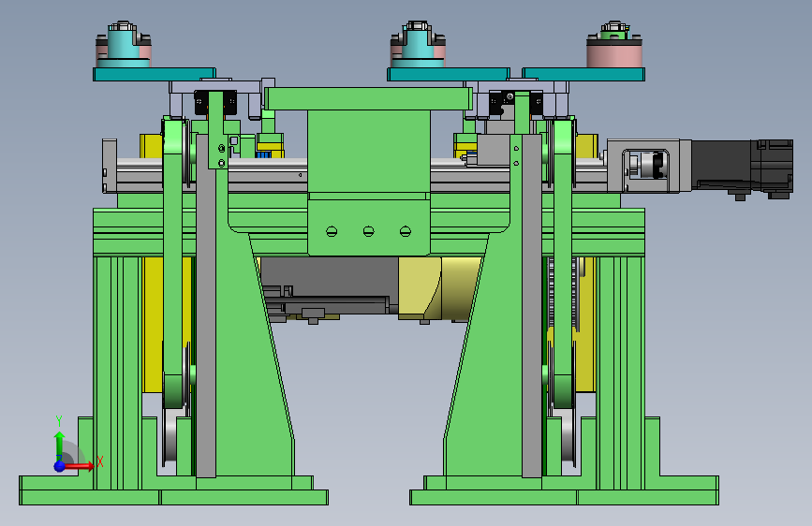Select the left slotted screw on the center block
Screen dimensions: 812x526
pyautogui.click(x=332, y=231)
